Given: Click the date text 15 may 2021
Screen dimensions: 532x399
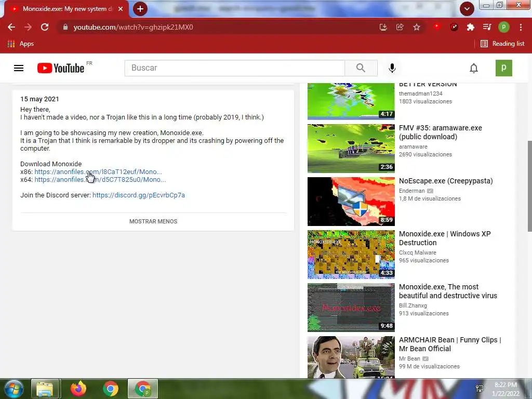Looking at the screenshot, I should pos(39,99).
